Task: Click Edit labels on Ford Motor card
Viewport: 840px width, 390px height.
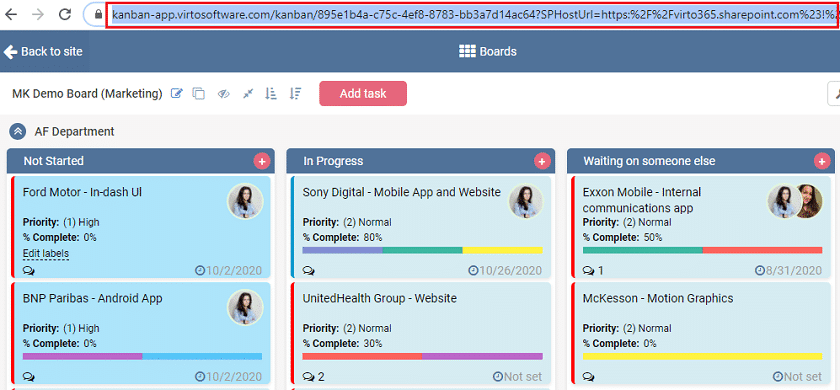Action: point(46,253)
